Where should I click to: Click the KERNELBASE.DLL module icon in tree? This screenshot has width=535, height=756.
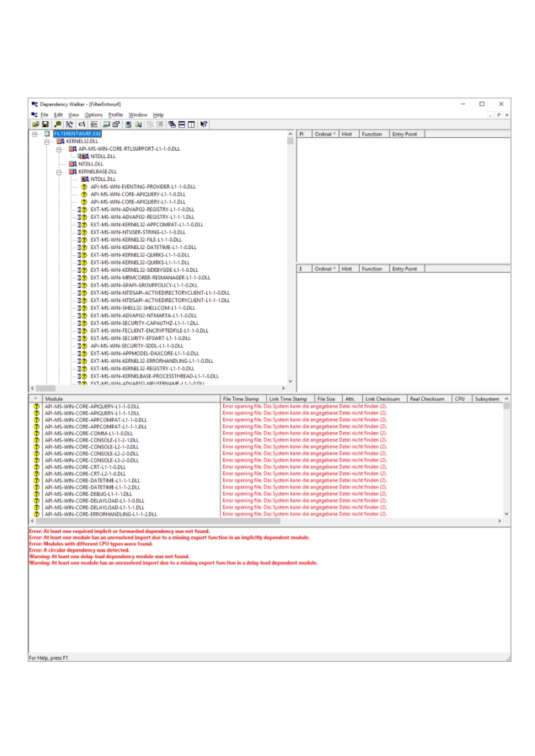73,172
